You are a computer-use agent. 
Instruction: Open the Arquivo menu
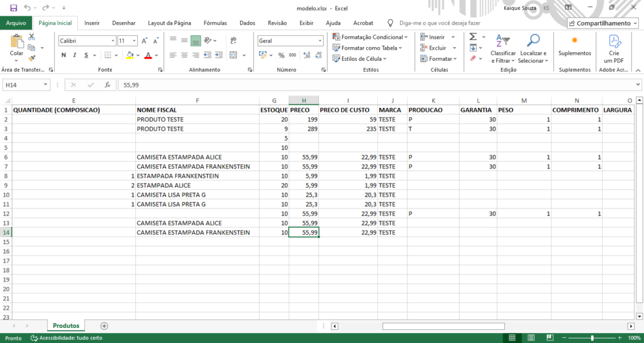pyautogui.click(x=16, y=23)
